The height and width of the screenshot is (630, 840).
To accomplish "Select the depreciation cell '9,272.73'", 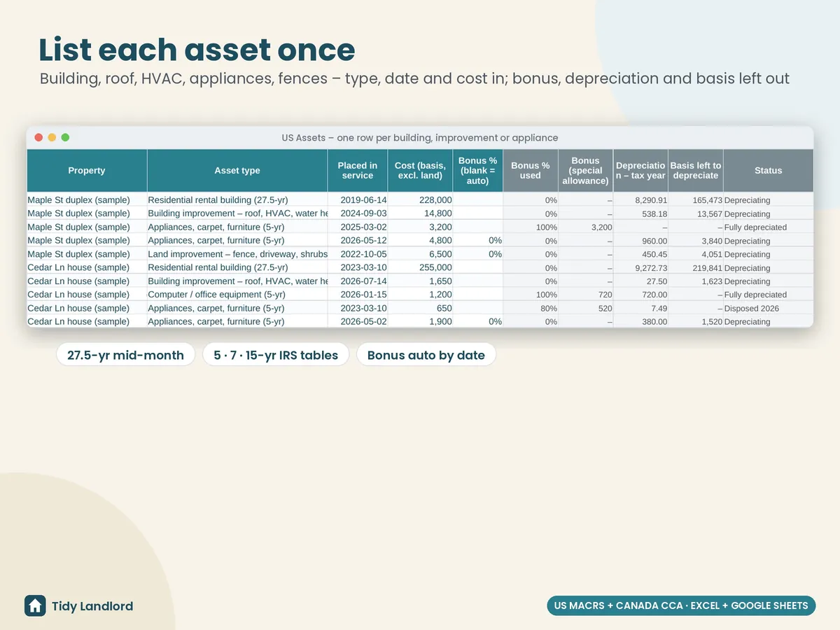I will (x=640, y=267).
